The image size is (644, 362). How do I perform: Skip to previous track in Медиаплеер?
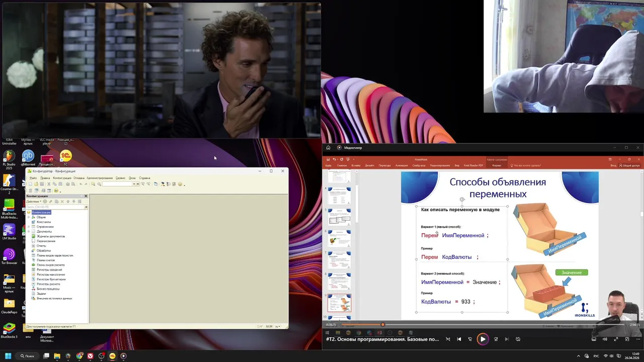coord(459,339)
